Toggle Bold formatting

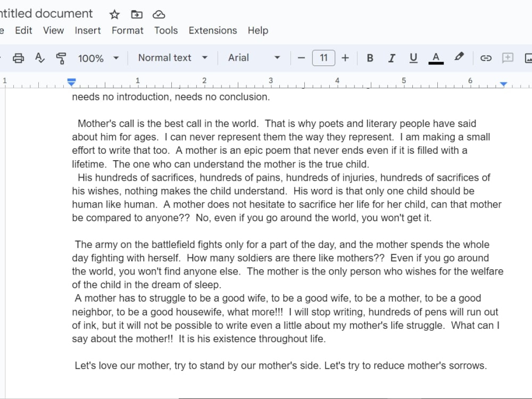(x=370, y=58)
